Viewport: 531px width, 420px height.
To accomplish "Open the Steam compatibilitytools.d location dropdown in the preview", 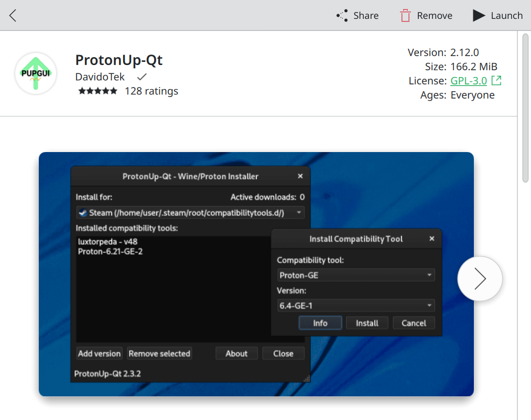I will [190, 213].
